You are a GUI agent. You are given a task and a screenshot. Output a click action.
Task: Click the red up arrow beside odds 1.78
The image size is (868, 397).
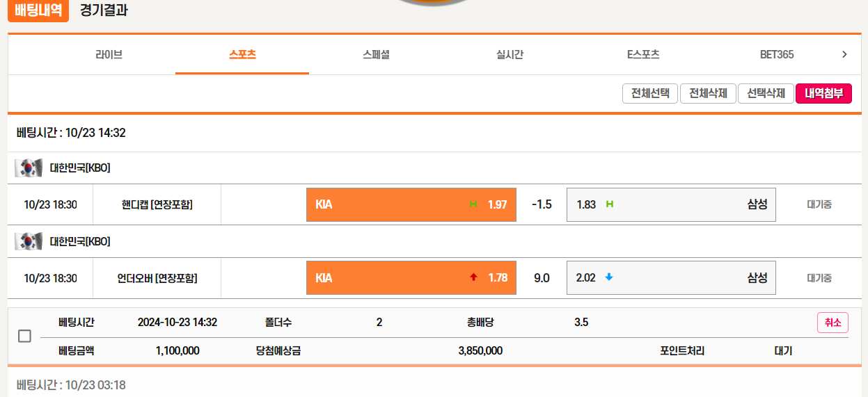473,277
